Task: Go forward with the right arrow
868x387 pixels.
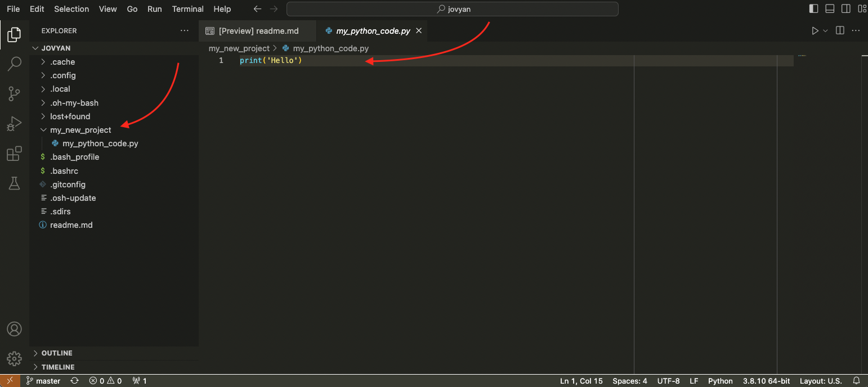Action: point(274,9)
